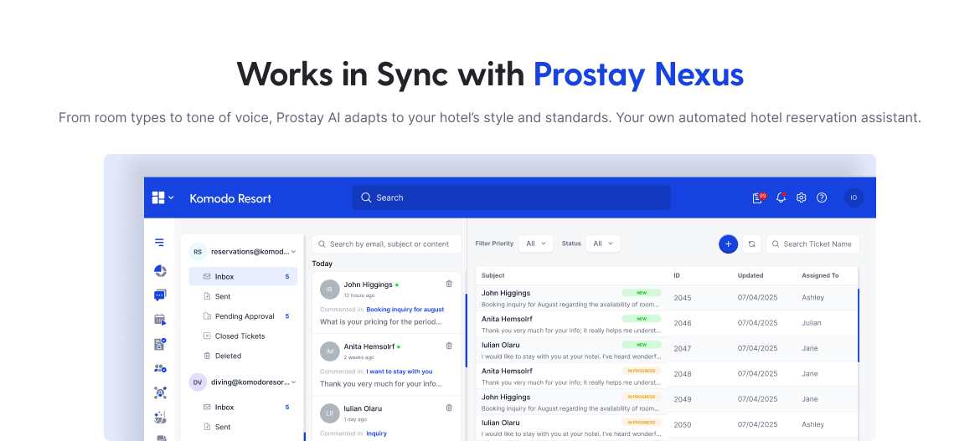Screen dimensions: 980x441
Task: Open the users with checkmark sidebar icon
Action: (x=160, y=368)
